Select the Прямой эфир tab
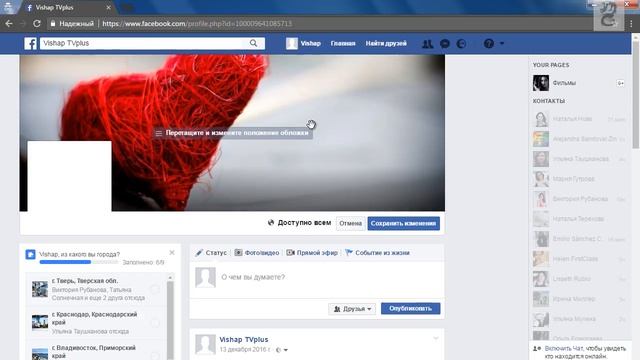This screenshot has height=360, width=640. (312, 253)
